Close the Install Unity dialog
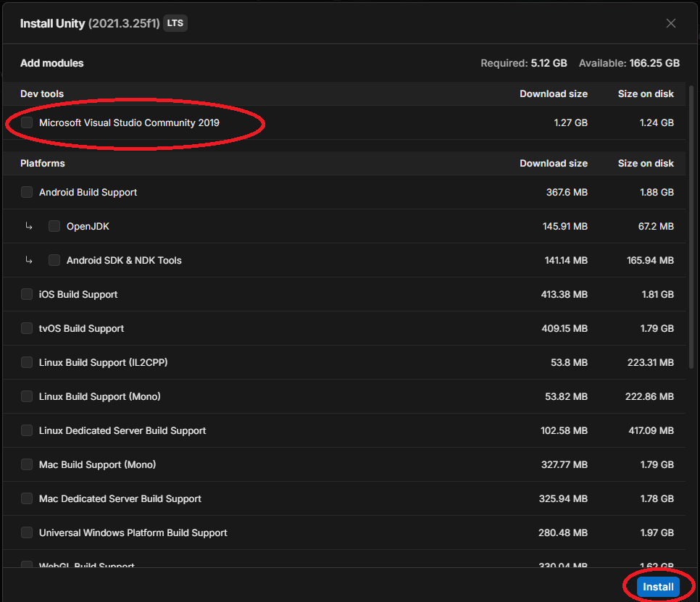The width and height of the screenshot is (700, 602). pyautogui.click(x=671, y=23)
